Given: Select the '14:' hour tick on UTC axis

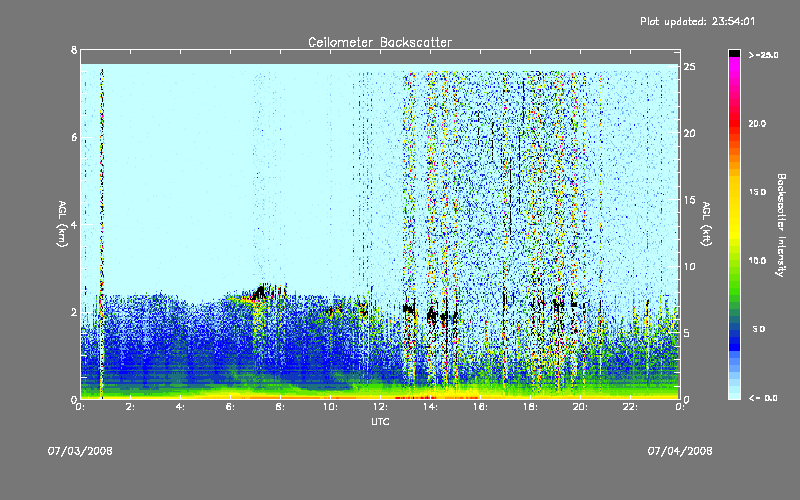Looking at the screenshot, I should coord(431,407).
